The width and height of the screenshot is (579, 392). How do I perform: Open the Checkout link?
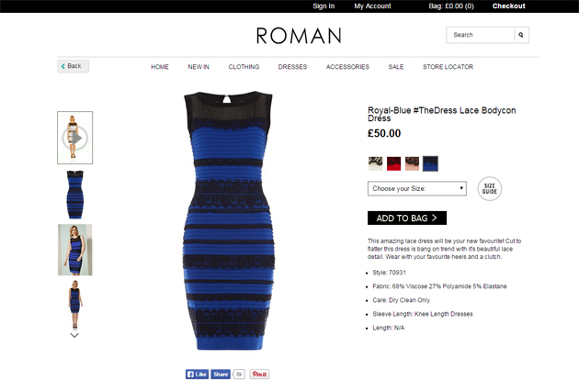tap(508, 6)
